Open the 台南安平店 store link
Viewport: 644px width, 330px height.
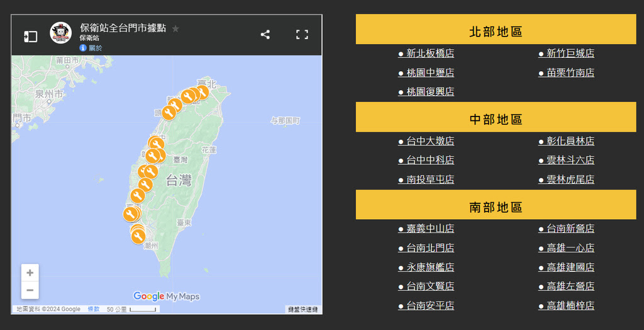(x=426, y=305)
